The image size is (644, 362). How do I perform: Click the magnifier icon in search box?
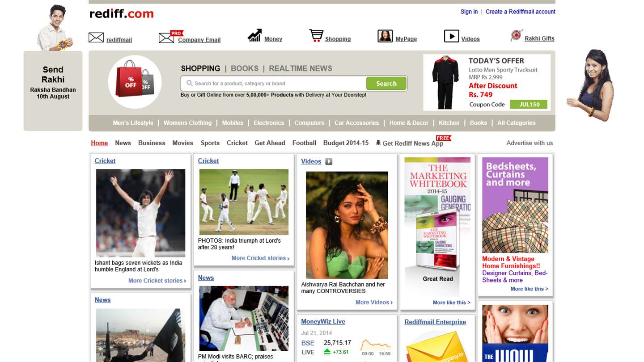(x=190, y=83)
